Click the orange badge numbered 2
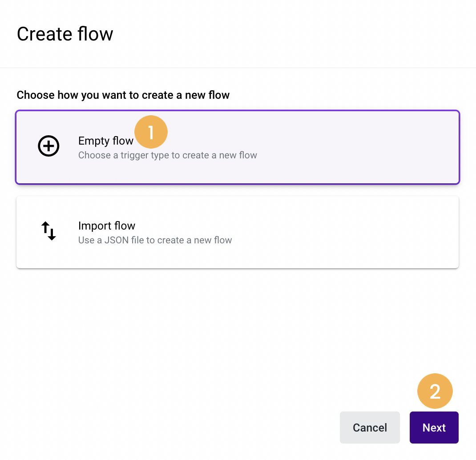The height and width of the screenshot is (460, 476). tap(435, 391)
